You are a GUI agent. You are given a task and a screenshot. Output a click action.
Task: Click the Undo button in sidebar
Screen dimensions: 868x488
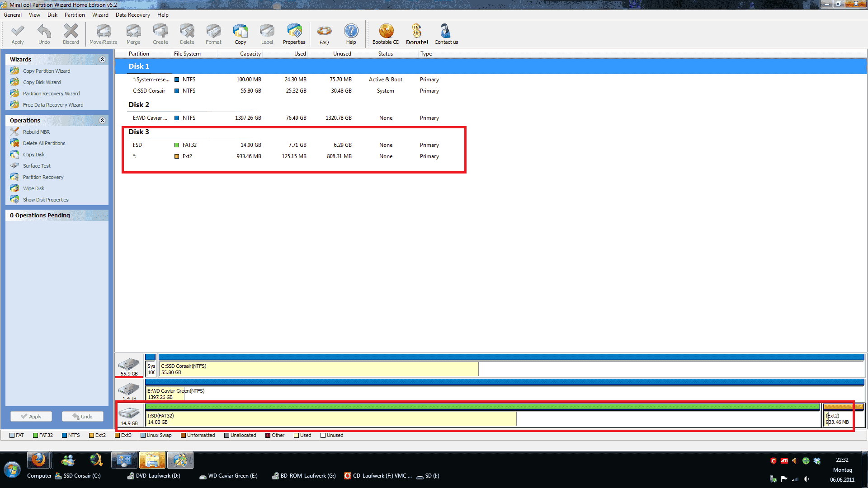point(83,417)
